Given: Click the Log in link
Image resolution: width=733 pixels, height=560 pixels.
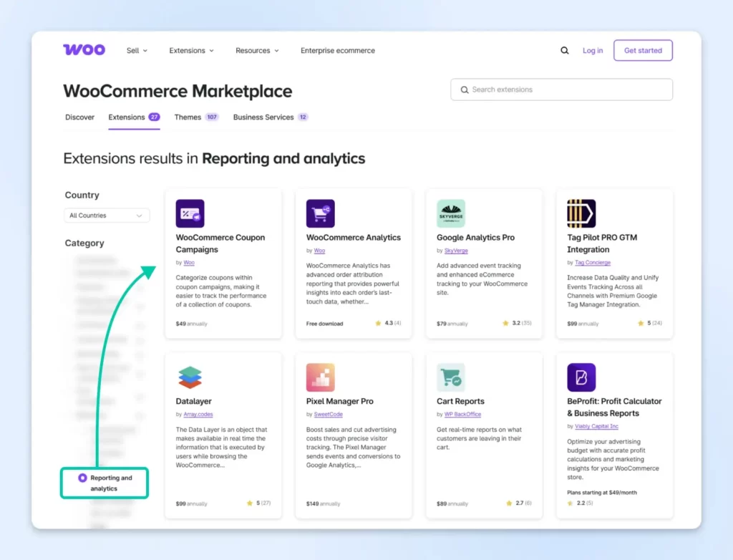Looking at the screenshot, I should pyautogui.click(x=592, y=51).
